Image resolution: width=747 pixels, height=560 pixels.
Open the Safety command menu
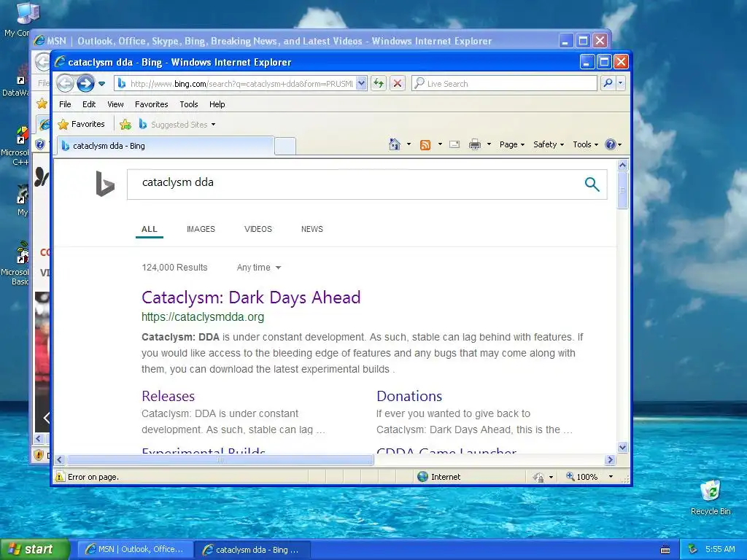coord(549,144)
